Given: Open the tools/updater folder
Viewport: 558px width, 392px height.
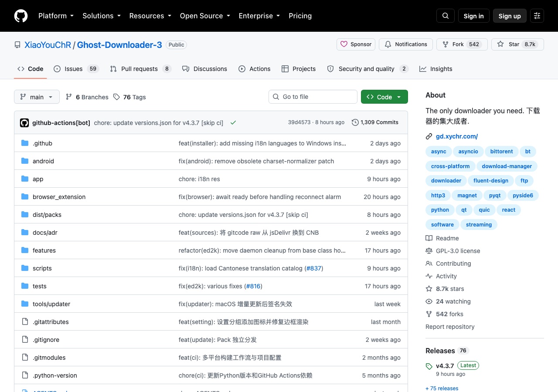Looking at the screenshot, I should pos(51,304).
